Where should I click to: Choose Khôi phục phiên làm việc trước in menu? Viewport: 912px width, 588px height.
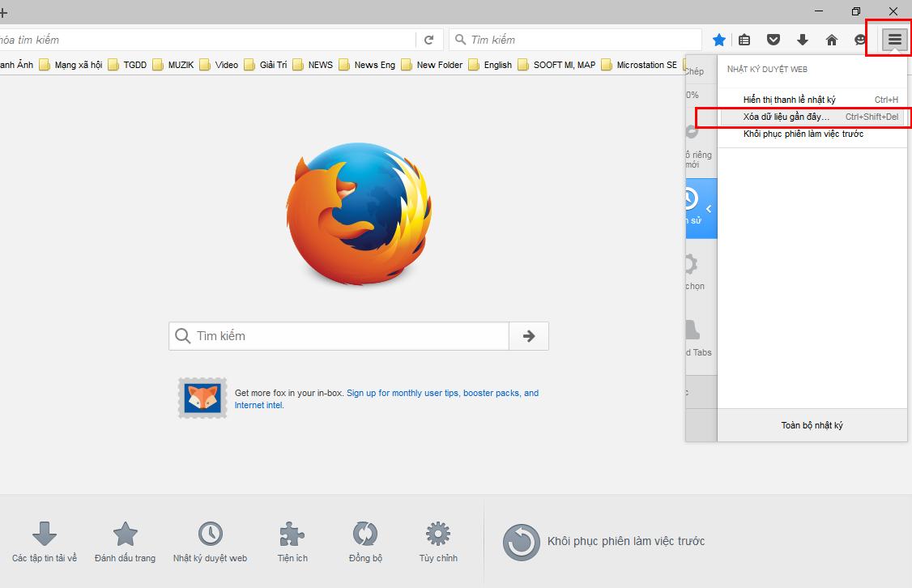812,134
